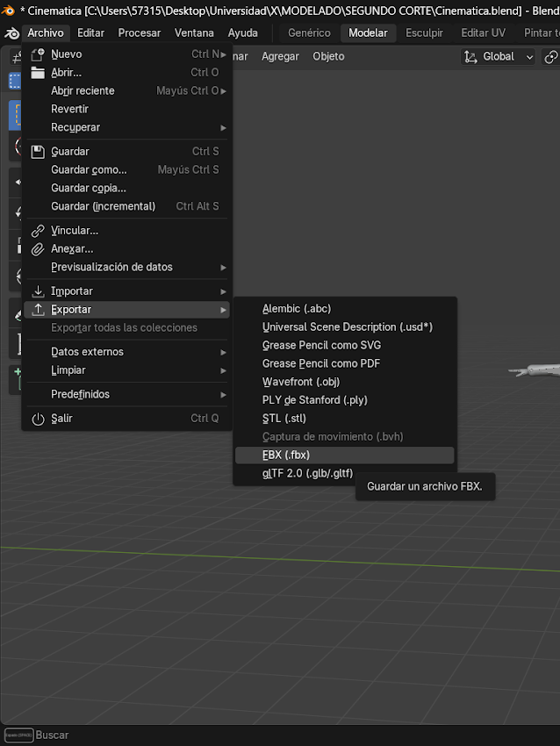Click the transform orientation axes icon
Screen dimensions: 560x746
pos(470,57)
